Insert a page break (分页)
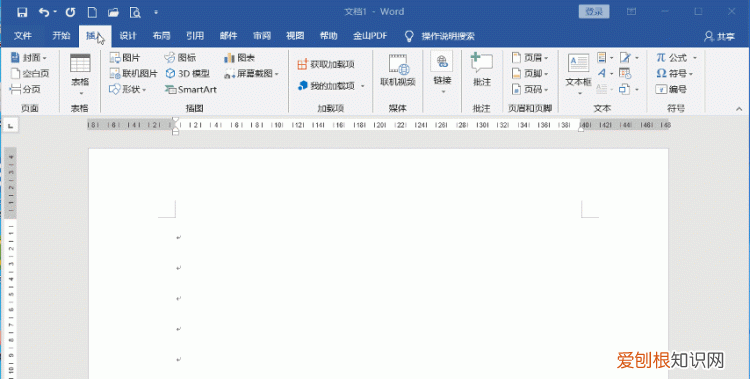 (x=25, y=89)
